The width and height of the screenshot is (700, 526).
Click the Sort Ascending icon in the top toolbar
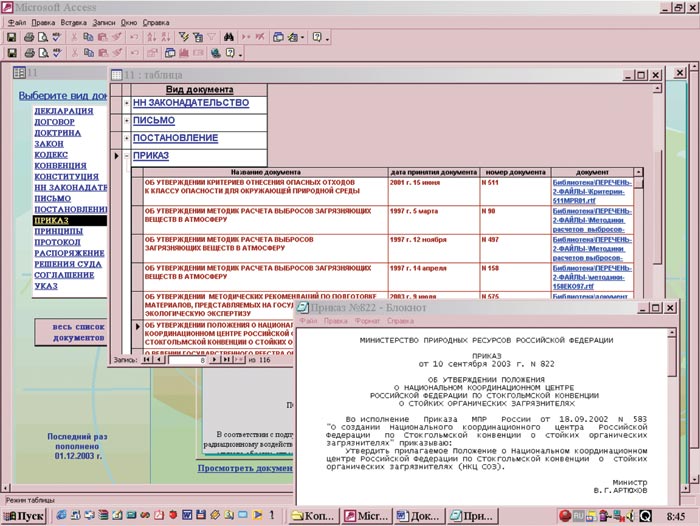click(151, 37)
